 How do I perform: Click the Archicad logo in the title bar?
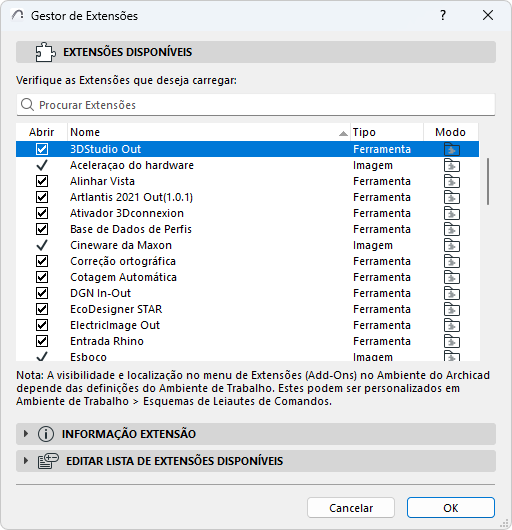pyautogui.click(x=18, y=15)
